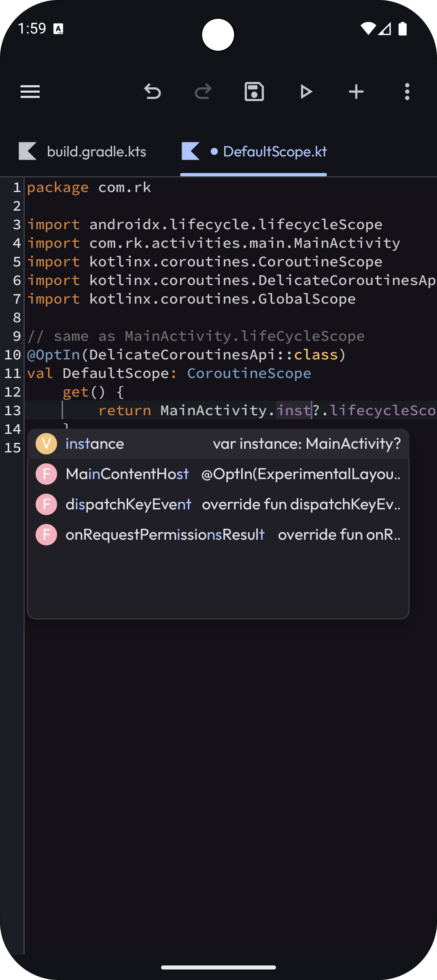
Task: Click the MainActivity import line
Action: pos(214,243)
